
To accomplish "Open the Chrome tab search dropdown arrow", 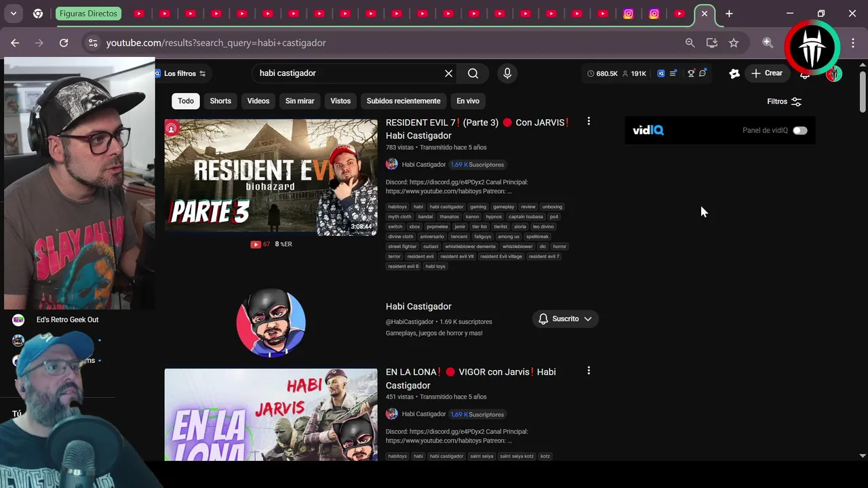I will (14, 14).
